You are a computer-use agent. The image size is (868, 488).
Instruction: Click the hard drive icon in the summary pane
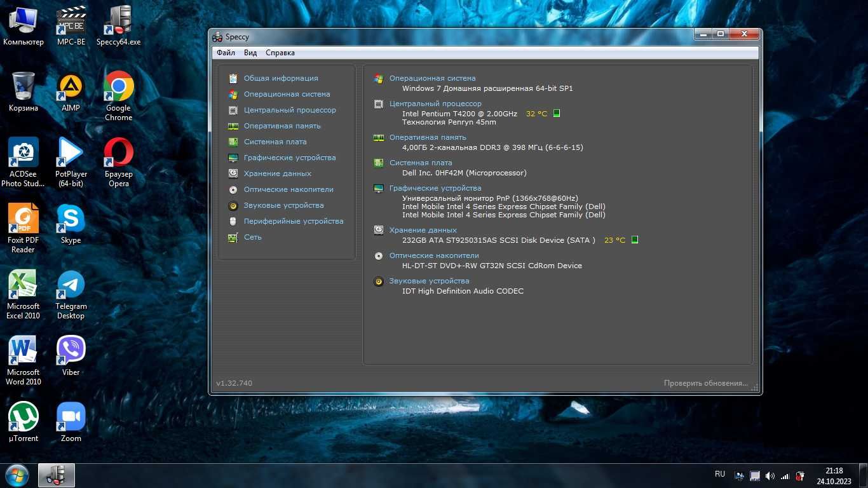point(379,230)
